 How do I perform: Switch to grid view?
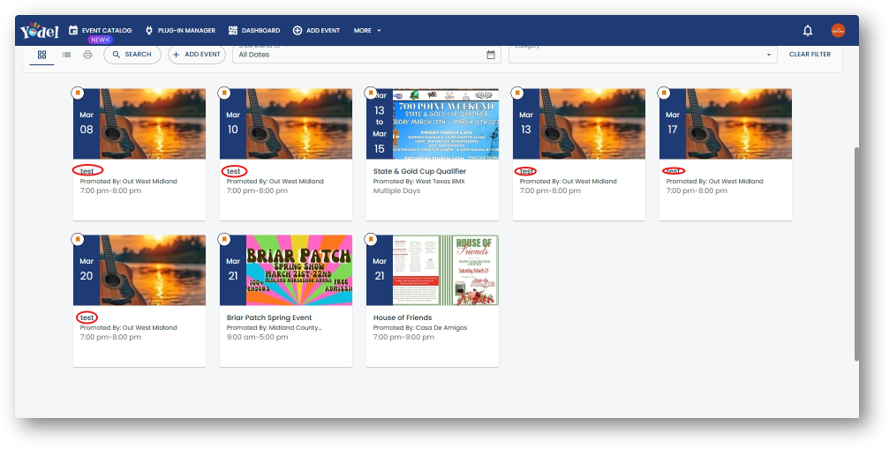pos(41,54)
